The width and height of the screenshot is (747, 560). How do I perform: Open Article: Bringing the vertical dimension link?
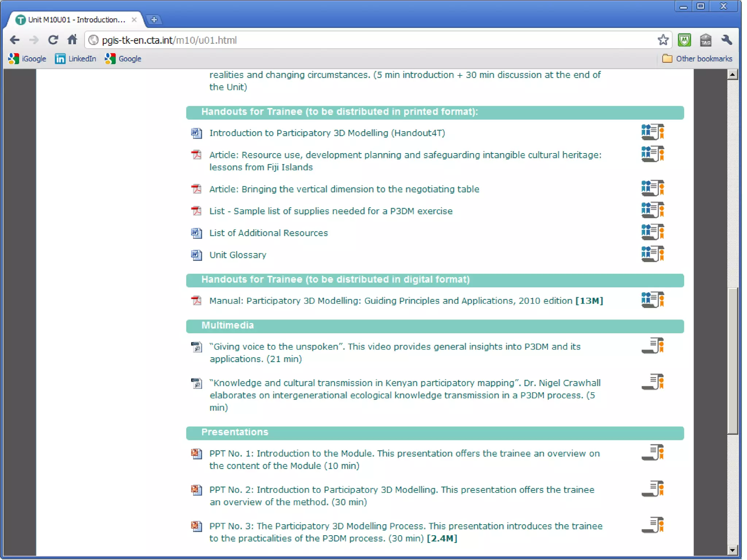tap(344, 189)
